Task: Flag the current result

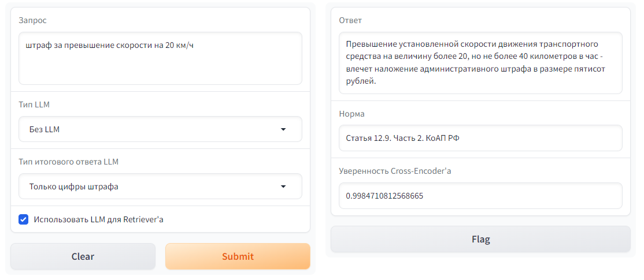Action: 480,239
